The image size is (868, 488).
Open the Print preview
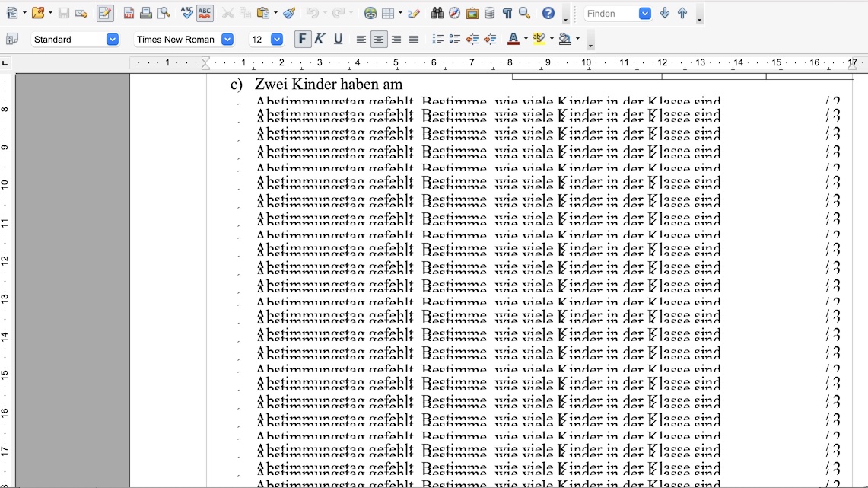tap(162, 13)
